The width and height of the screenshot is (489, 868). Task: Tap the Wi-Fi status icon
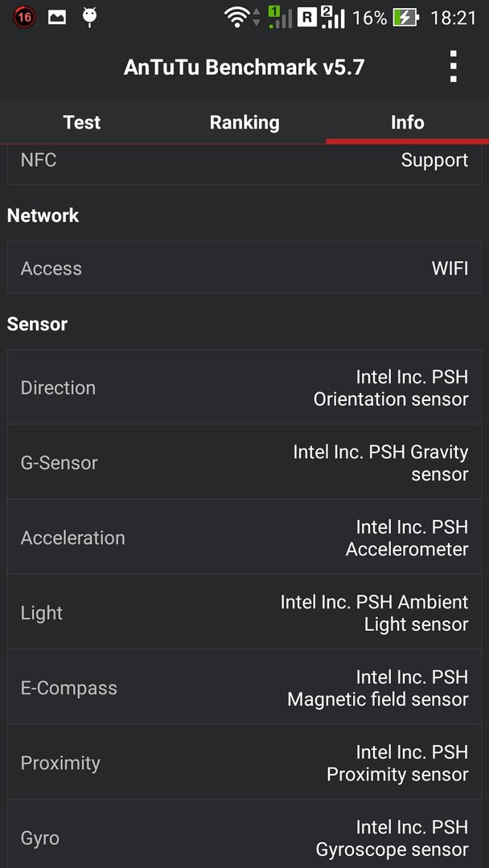(x=236, y=18)
